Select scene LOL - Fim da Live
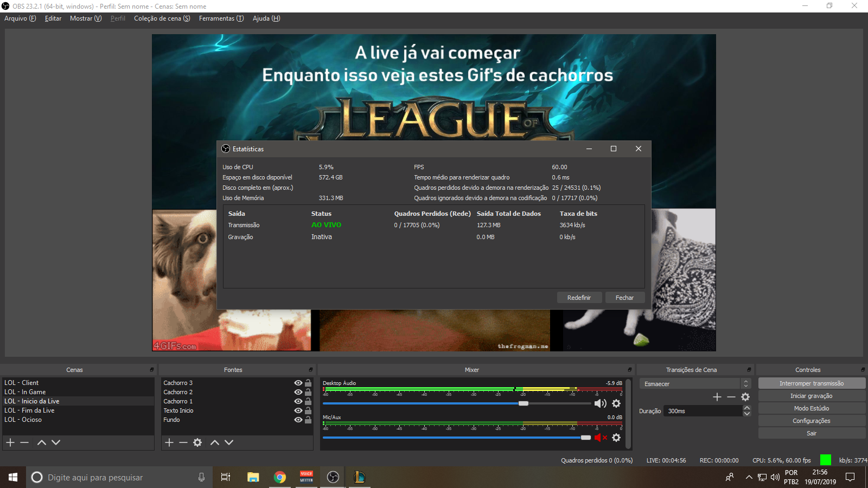Image resolution: width=868 pixels, height=488 pixels. (x=78, y=410)
